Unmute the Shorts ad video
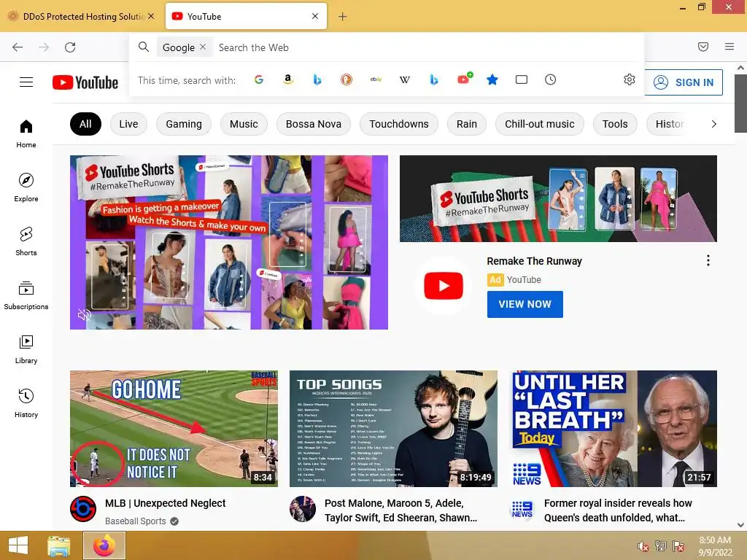Image resolution: width=747 pixels, height=560 pixels. (x=85, y=315)
